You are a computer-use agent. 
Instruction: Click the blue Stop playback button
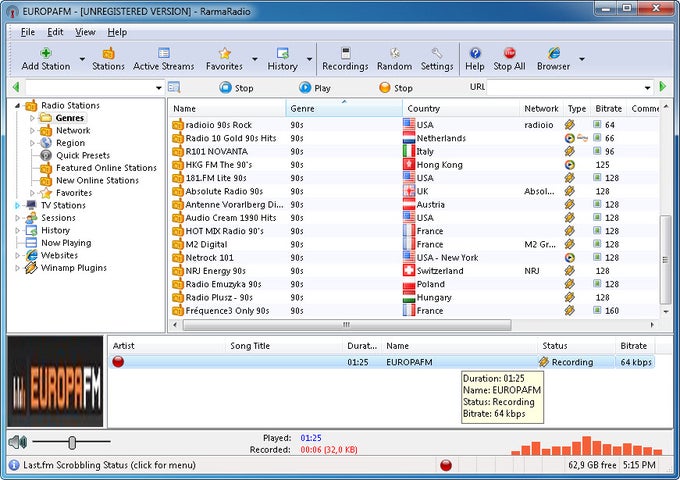point(236,88)
